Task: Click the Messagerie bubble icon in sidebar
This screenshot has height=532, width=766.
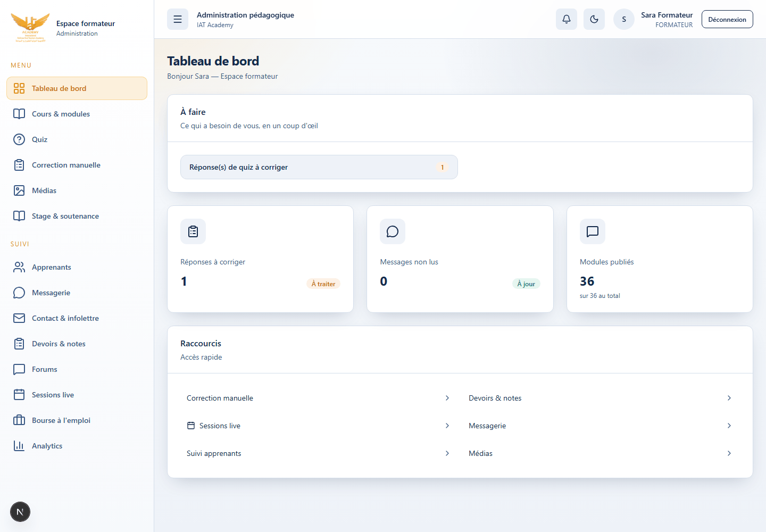Action: 19,293
